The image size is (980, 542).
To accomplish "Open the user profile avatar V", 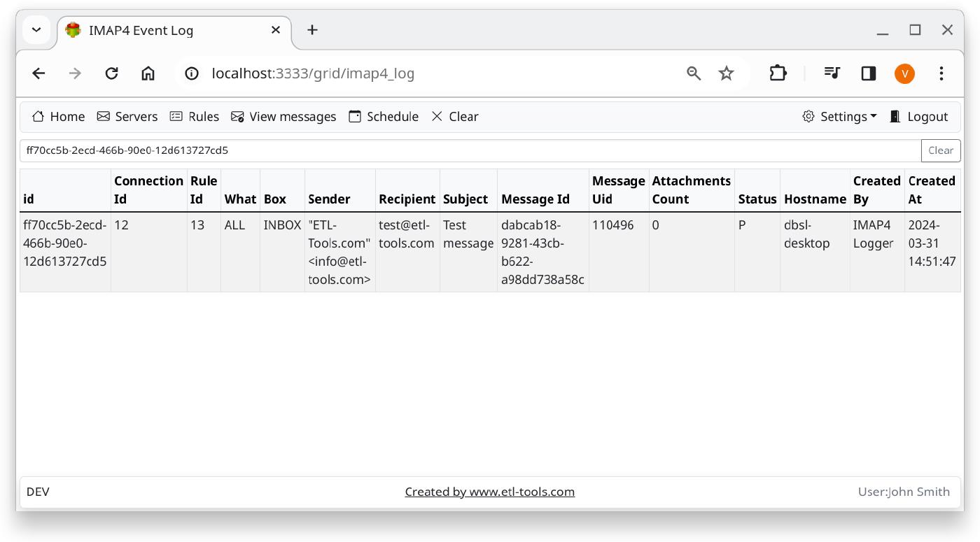I will [x=904, y=73].
